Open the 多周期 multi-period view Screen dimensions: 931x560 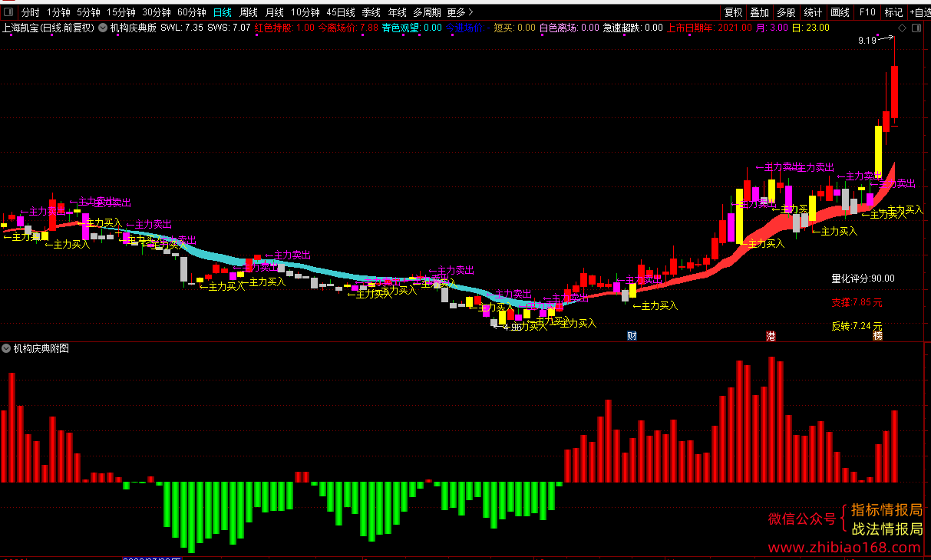pyautogui.click(x=427, y=12)
